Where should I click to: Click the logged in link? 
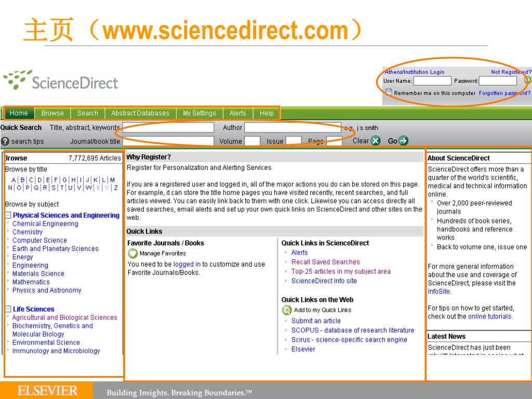pos(187,264)
